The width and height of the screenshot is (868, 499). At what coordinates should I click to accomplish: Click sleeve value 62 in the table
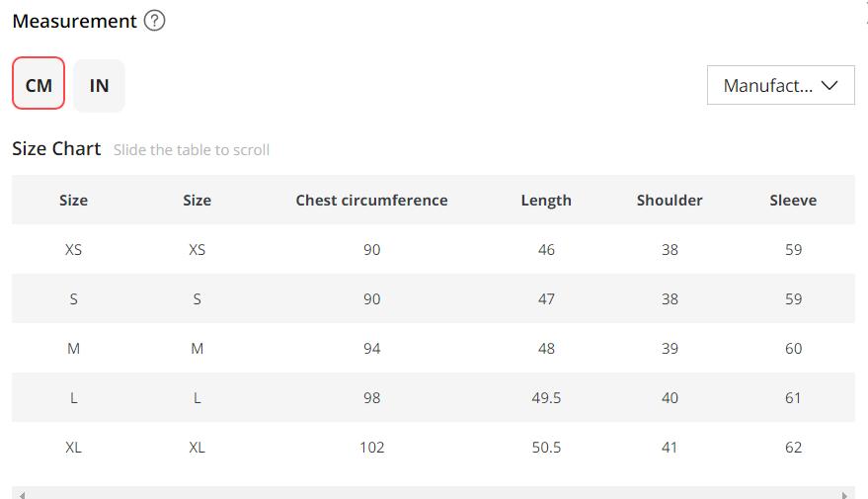click(x=793, y=448)
